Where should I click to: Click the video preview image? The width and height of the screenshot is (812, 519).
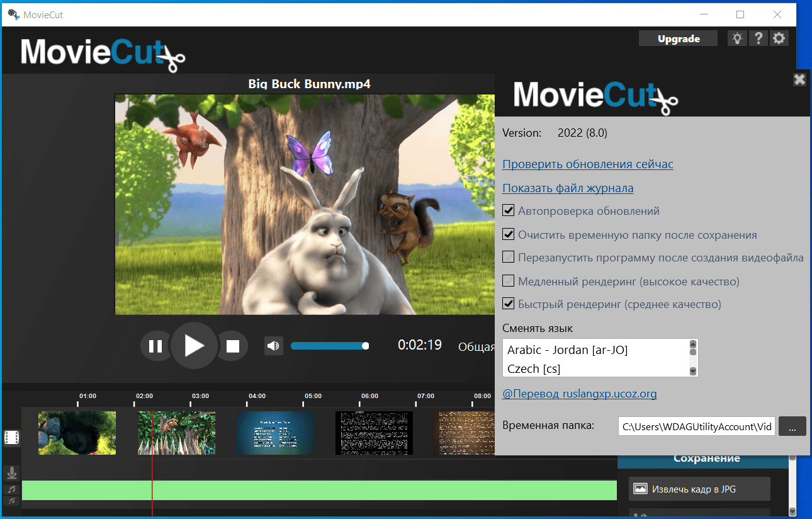coord(305,205)
